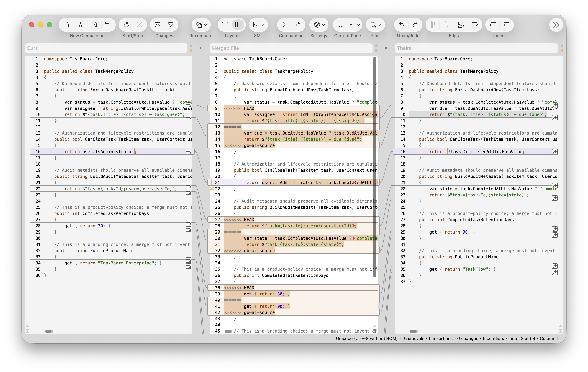This screenshot has height=372, width=588.
Task: Redo the last edit
Action: [415, 25]
